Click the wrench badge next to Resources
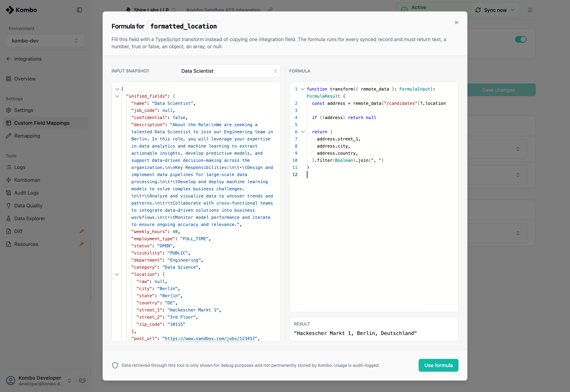The height and width of the screenshot is (392, 570). point(81,244)
